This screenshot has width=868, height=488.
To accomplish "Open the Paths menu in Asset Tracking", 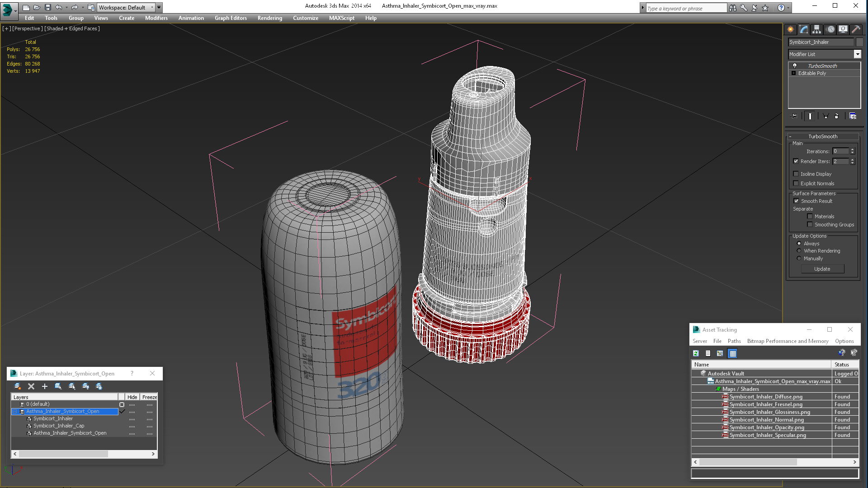I will 734,341.
